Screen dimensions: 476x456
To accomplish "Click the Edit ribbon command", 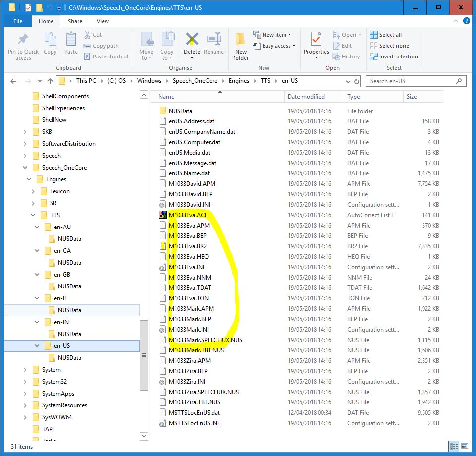I will pyautogui.click(x=342, y=46).
